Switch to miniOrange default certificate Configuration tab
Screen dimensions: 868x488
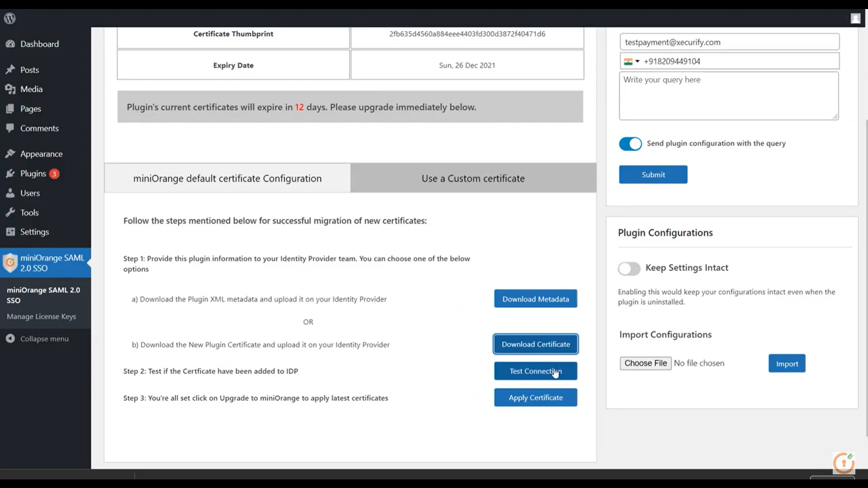tap(227, 178)
